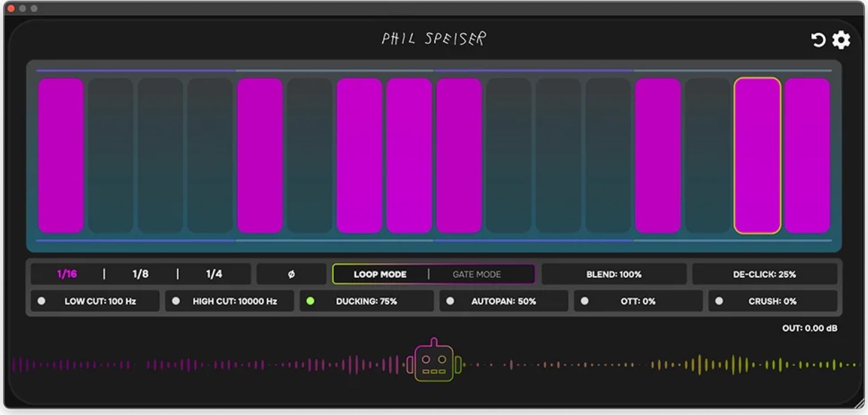Viewport: 868px width, 415px height.
Task: Activate sequencer step 2 pad
Action: [110, 155]
